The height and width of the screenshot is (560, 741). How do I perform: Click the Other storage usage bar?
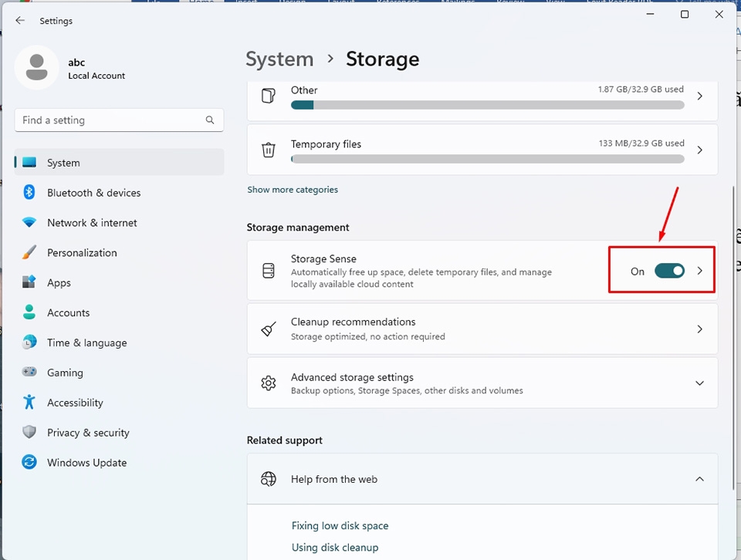pos(487,105)
